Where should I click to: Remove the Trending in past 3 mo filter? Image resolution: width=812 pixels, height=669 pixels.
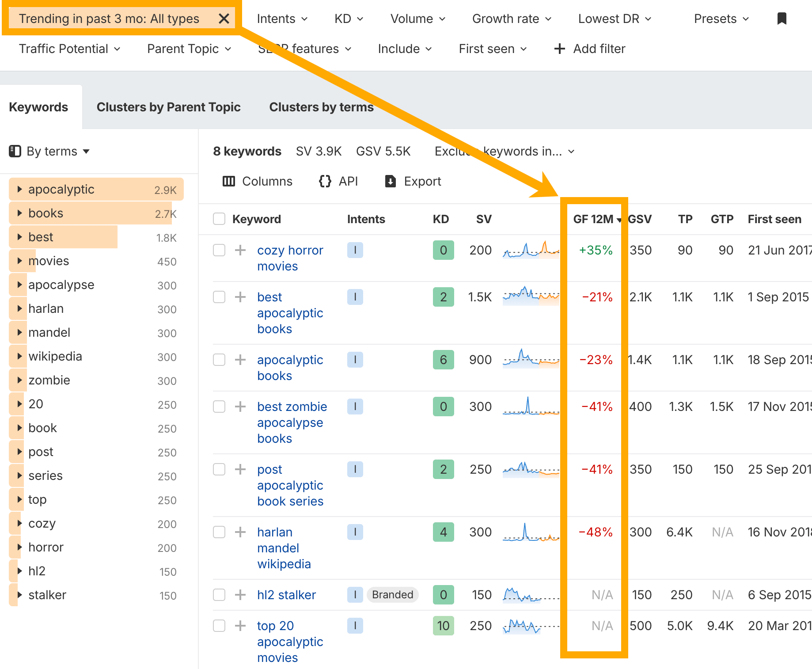click(x=224, y=19)
